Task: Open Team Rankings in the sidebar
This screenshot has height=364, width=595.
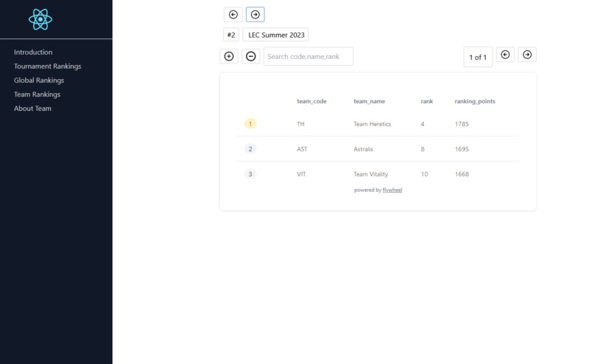Action: [37, 94]
